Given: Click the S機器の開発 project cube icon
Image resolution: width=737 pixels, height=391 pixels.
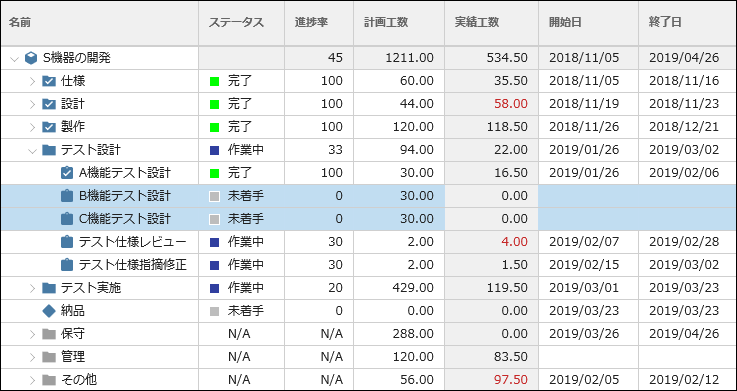Looking at the screenshot, I should click(x=31, y=58).
